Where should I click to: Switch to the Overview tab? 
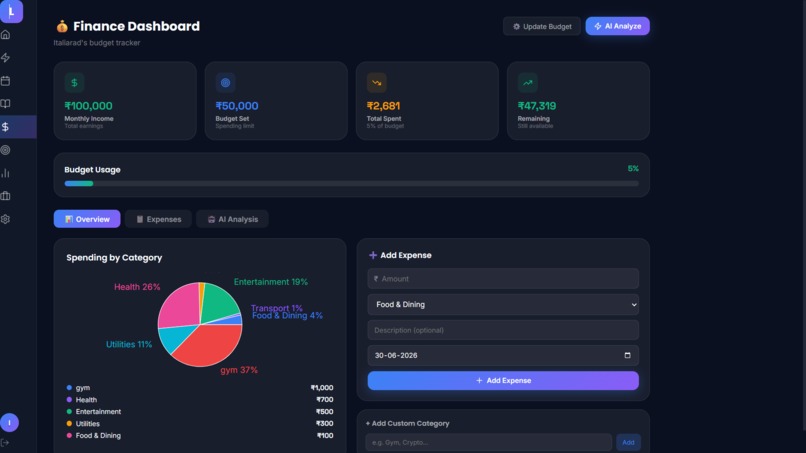(87, 219)
